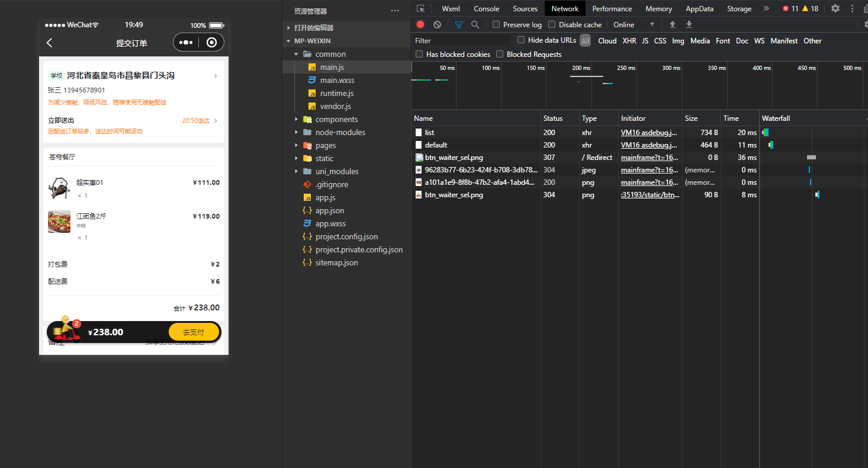868x468 pixels.
Task: Open the Online throttling dropdown
Action: pos(634,25)
